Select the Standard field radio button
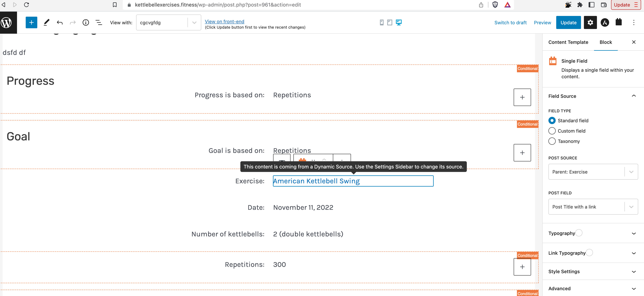Viewport: 644px width, 296px height. click(x=552, y=121)
